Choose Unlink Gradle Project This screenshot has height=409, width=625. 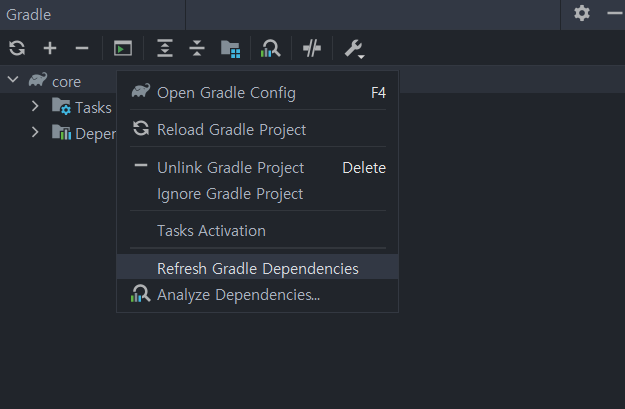pos(258,167)
